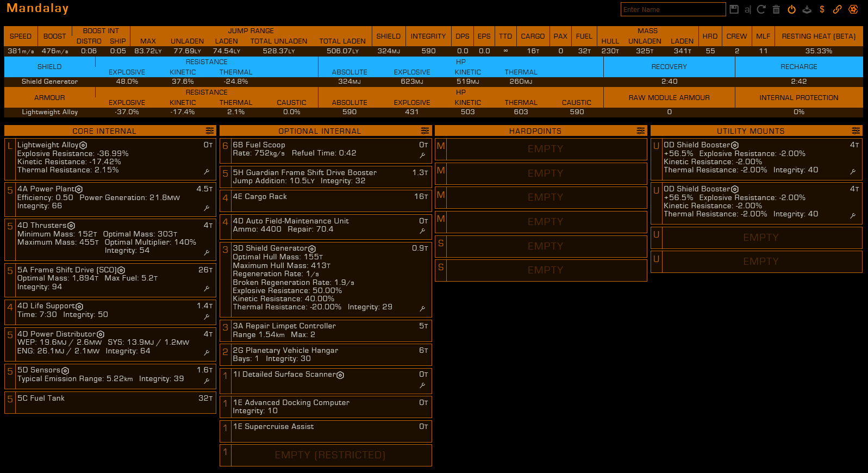868x473 pixels.
Task: Click the rename build text-cursor icon
Action: coord(748,9)
